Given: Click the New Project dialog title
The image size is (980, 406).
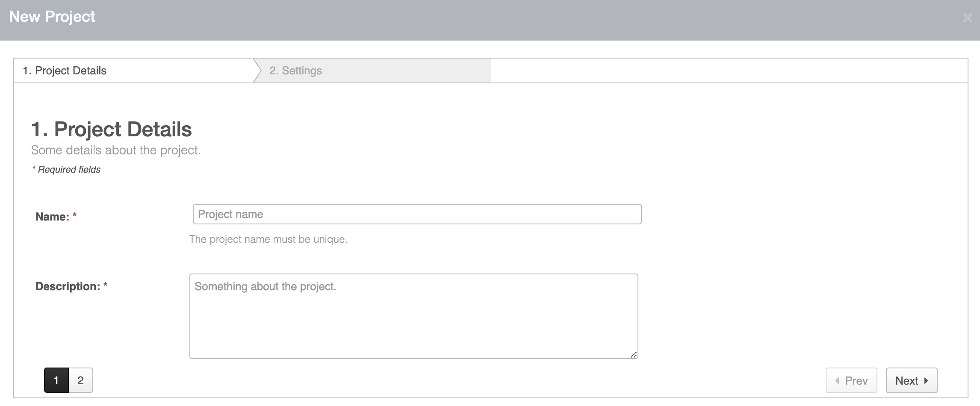Looking at the screenshot, I should [52, 17].
